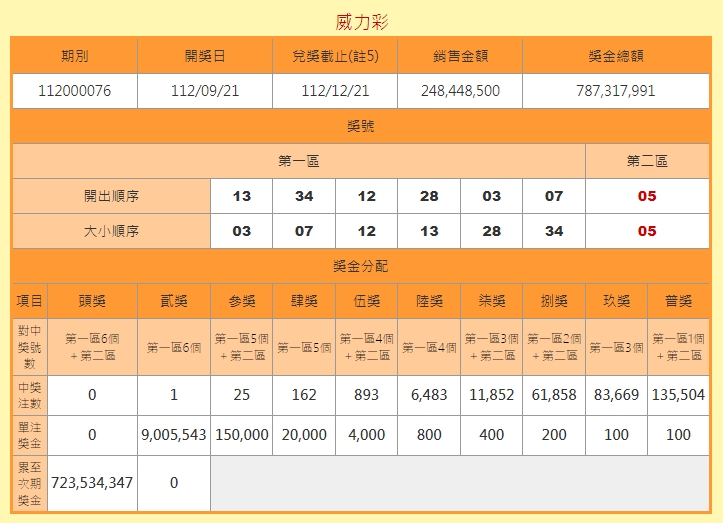Click number 12 in 大小順序 row

point(367,231)
